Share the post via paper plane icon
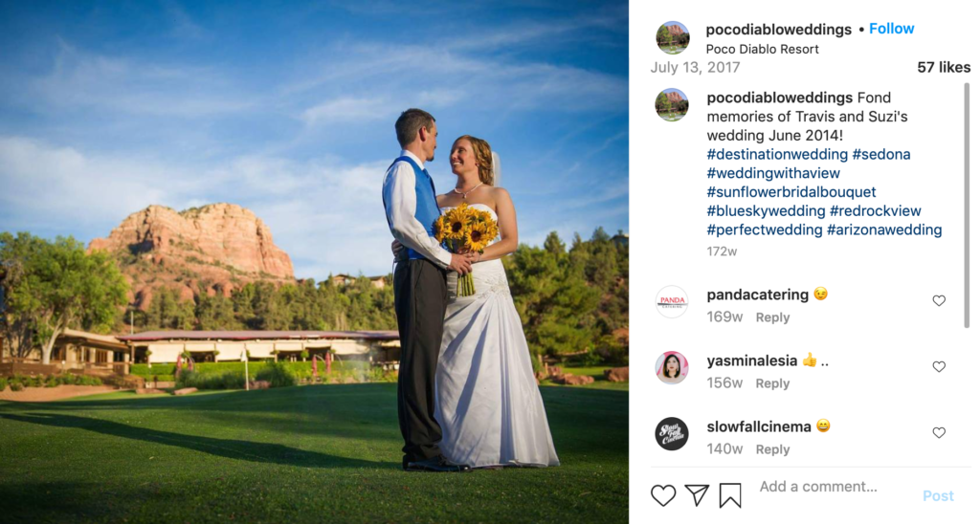 click(x=697, y=494)
